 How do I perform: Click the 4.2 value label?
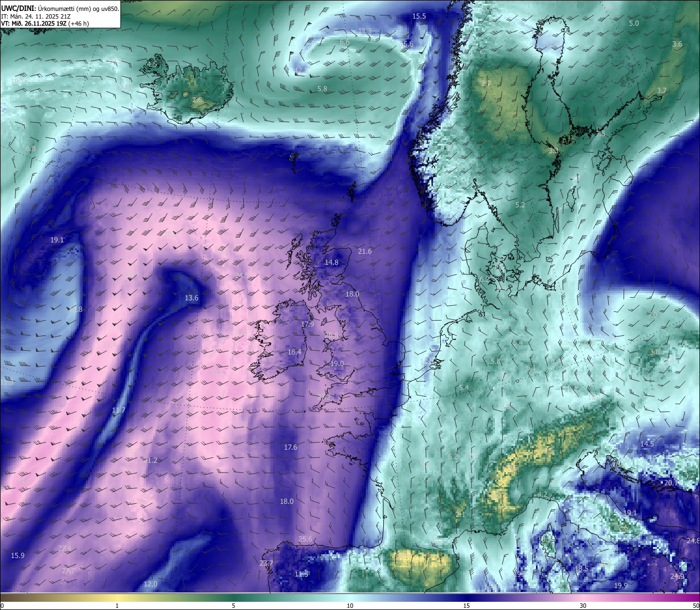[x=542, y=495]
